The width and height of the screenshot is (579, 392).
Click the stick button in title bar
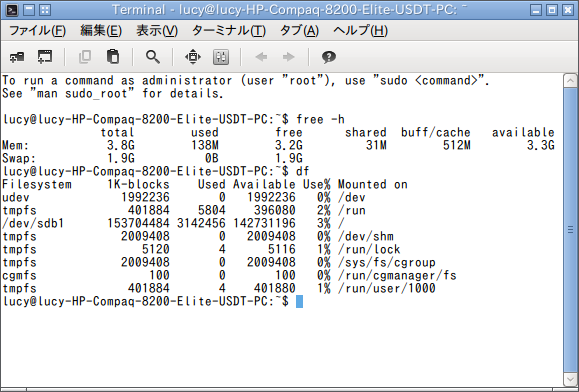tap(45, 10)
